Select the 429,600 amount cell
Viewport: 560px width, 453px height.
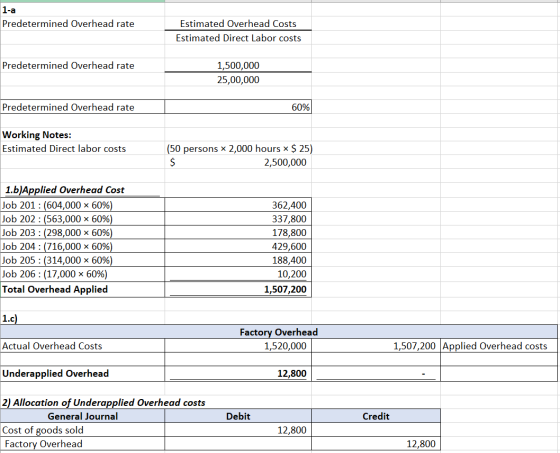pyautogui.click(x=238, y=246)
